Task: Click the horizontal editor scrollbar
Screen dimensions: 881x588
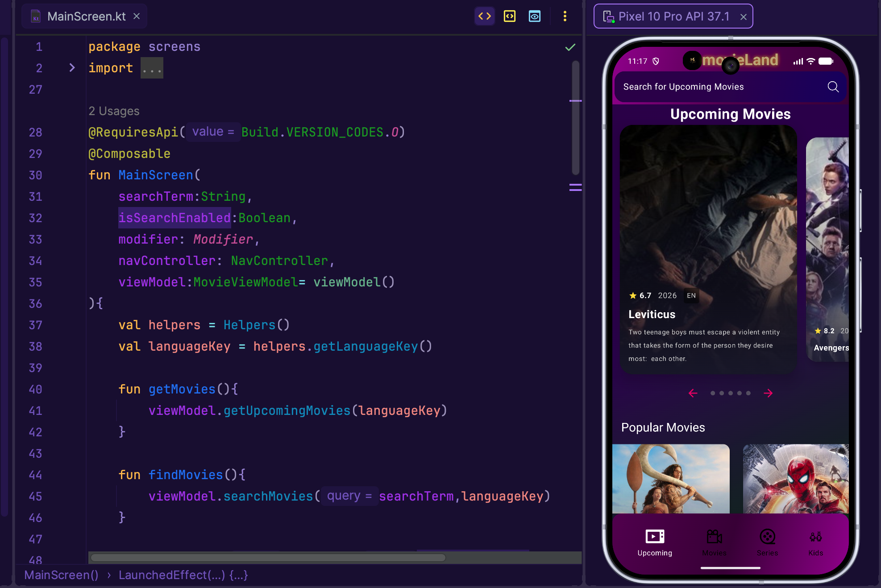Action: (x=268, y=558)
